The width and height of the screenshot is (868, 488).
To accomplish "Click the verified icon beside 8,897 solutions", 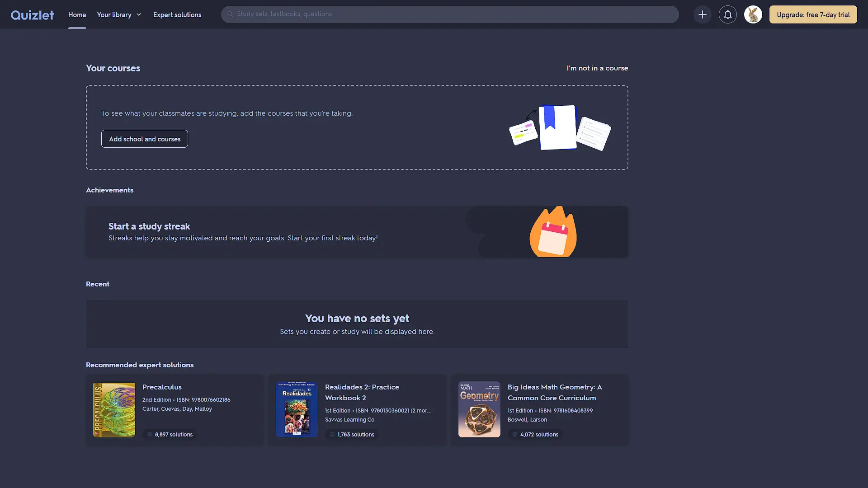I will 150,434.
